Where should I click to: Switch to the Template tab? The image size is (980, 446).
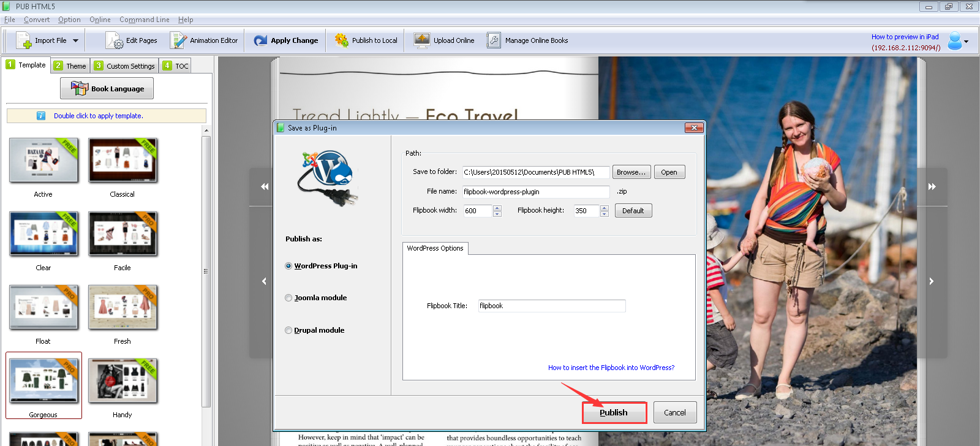point(26,64)
